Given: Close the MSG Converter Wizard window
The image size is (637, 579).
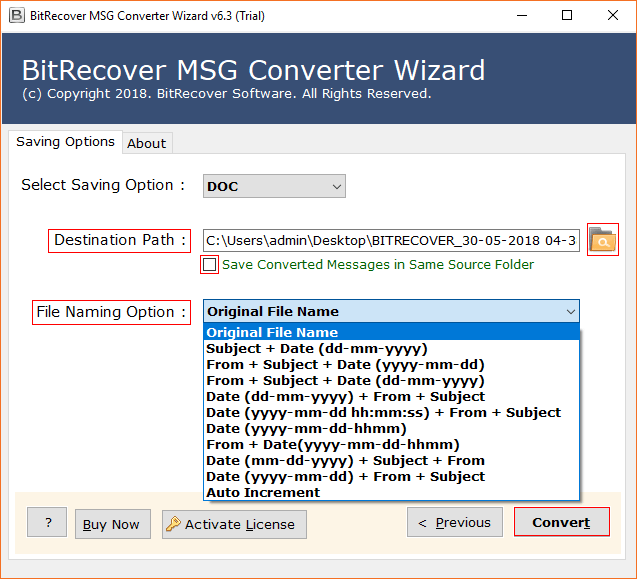Looking at the screenshot, I should click(613, 15).
